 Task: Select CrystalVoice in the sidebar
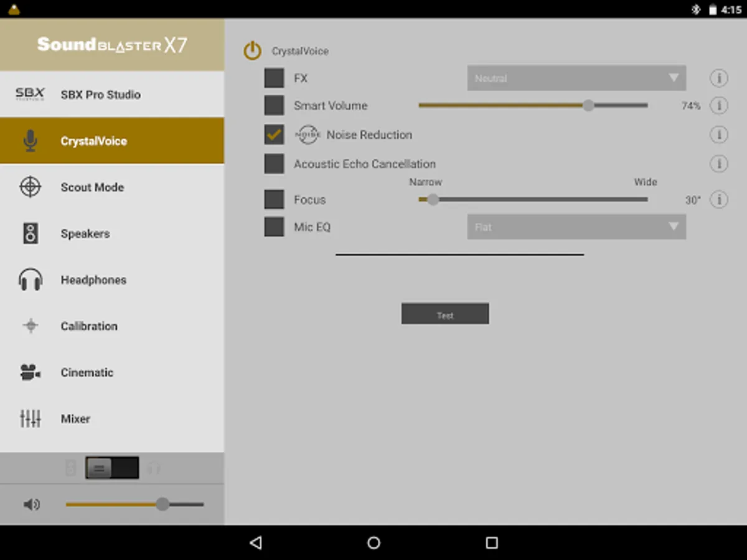coord(112,141)
